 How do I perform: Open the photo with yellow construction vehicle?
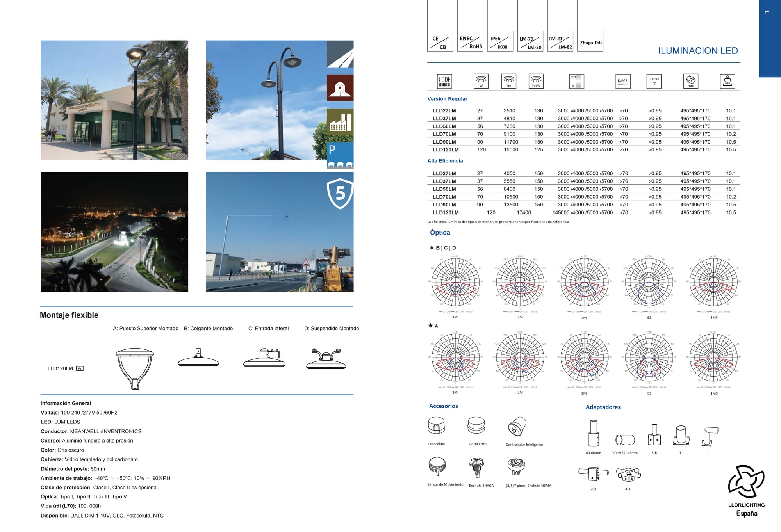point(280,232)
